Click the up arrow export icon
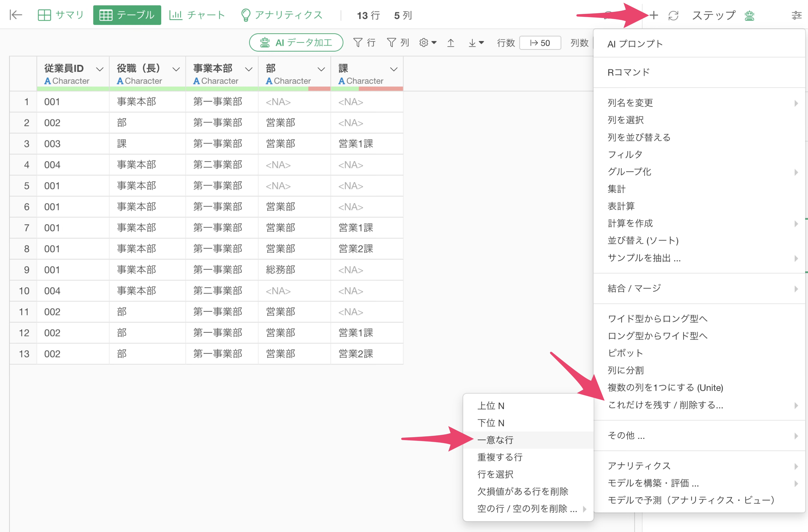 pyautogui.click(x=450, y=43)
